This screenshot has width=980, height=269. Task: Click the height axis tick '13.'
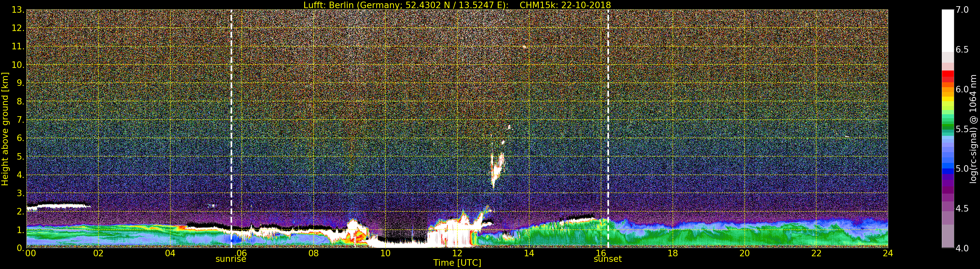tap(18, 10)
